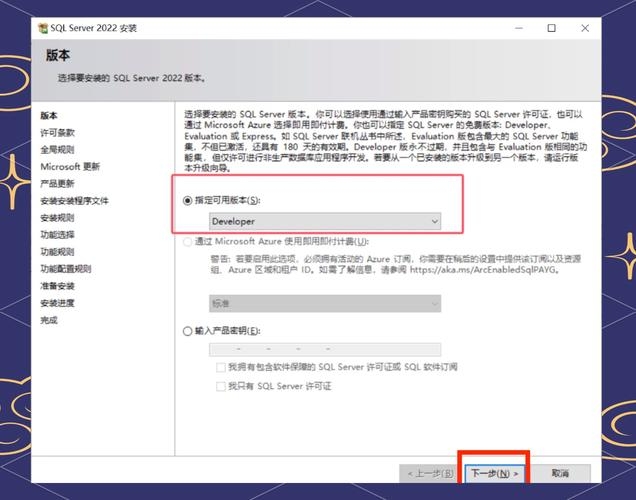Click the product key input field
The image size is (636, 500).
[325, 349]
